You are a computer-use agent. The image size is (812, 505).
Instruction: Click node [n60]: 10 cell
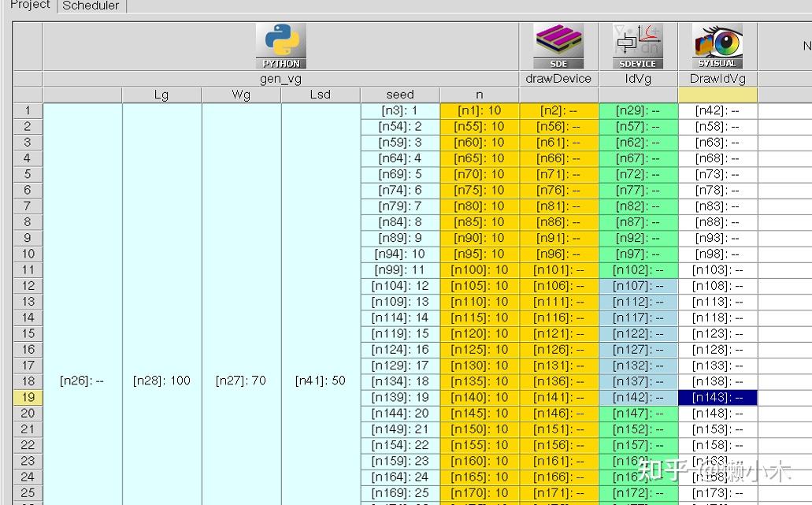479,143
